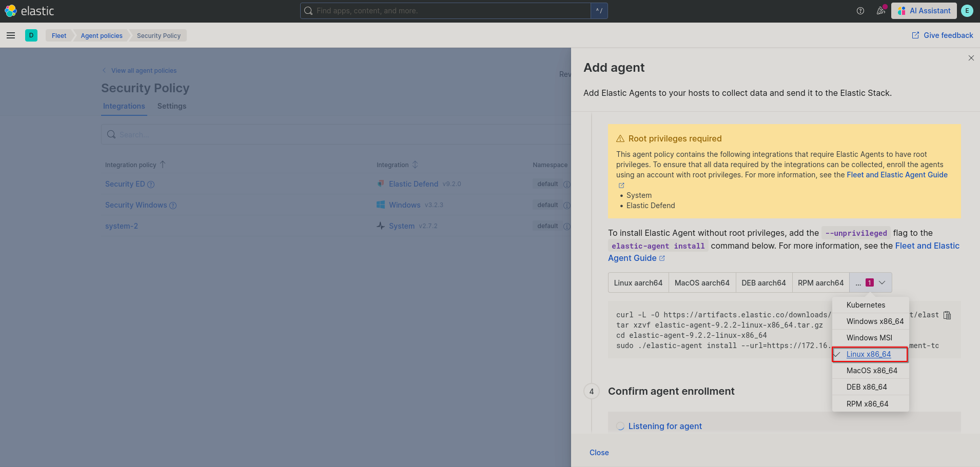980x467 pixels.
Task: Open Give feedback link
Action: pyautogui.click(x=943, y=35)
